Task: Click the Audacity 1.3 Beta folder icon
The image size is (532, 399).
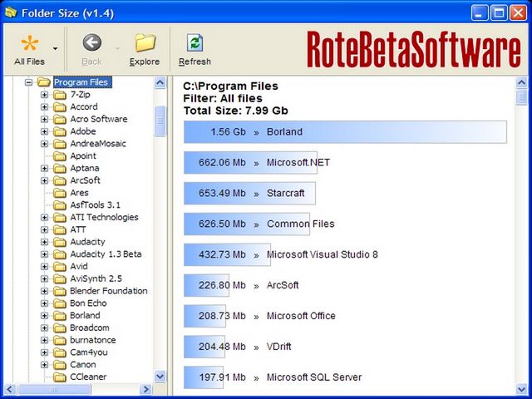Action: (60, 254)
